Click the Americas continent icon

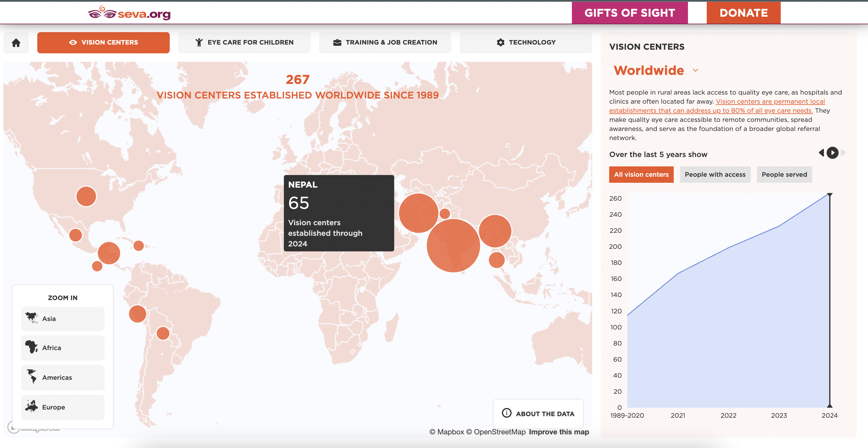[x=32, y=377]
